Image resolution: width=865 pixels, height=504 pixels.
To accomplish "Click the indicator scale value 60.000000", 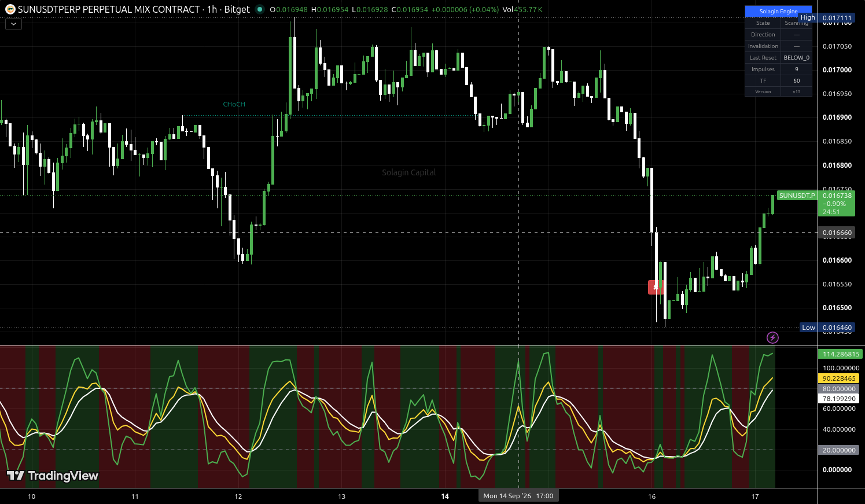I will click(x=839, y=409).
